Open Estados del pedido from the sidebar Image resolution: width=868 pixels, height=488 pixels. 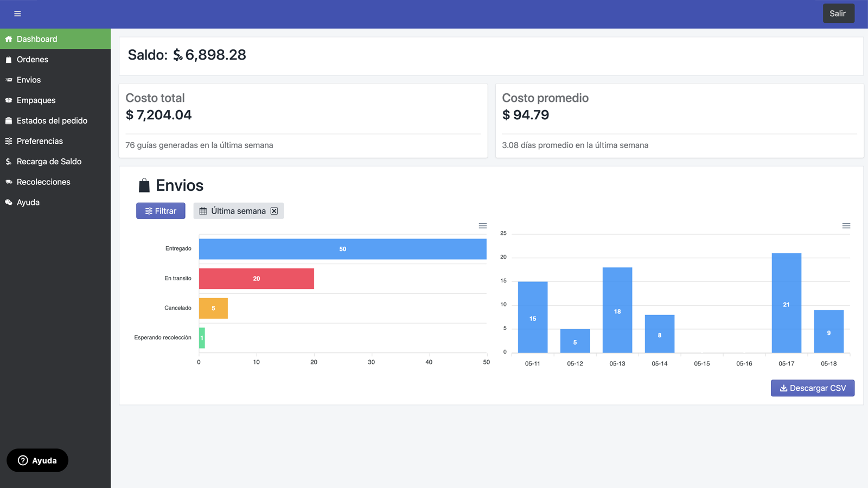[52, 120]
